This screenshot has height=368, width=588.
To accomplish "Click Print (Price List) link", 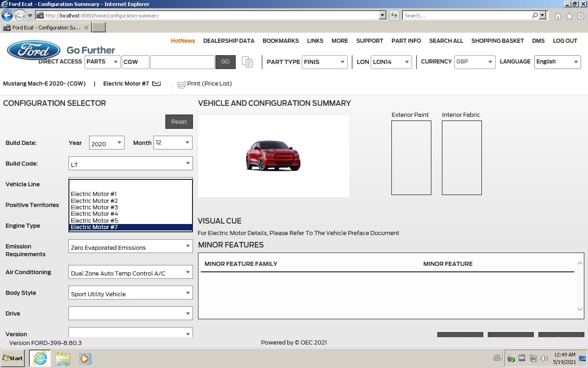I will click(x=209, y=84).
